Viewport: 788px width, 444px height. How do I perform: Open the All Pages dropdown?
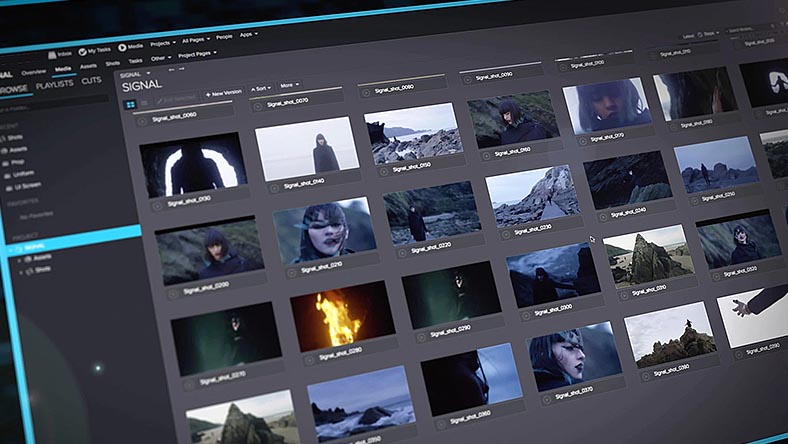coord(195,40)
